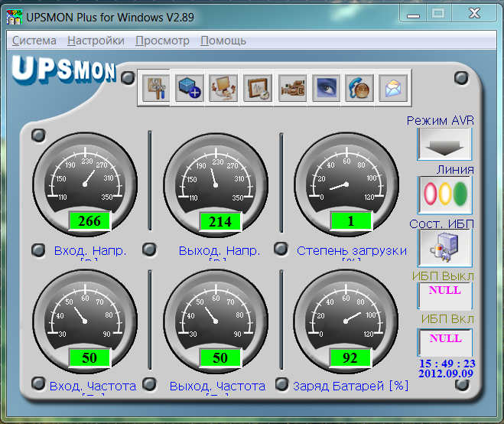
Task: Click the battery charge value 92
Action: (350, 357)
